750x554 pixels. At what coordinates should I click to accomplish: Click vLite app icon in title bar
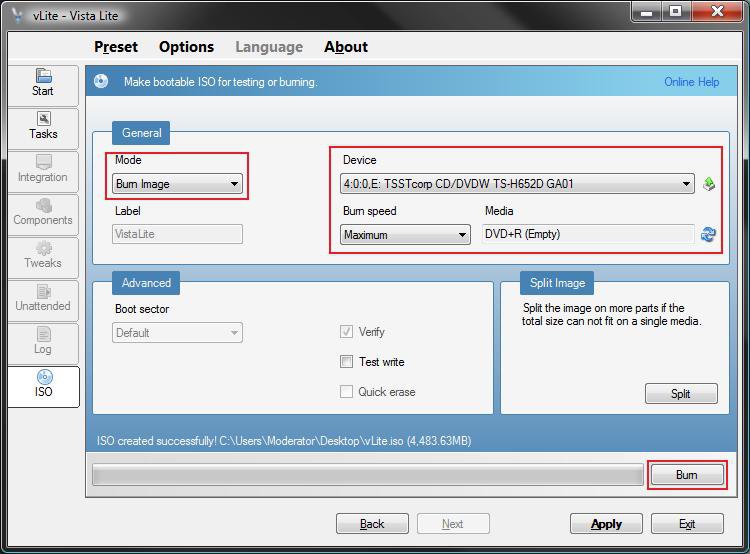pos(18,15)
